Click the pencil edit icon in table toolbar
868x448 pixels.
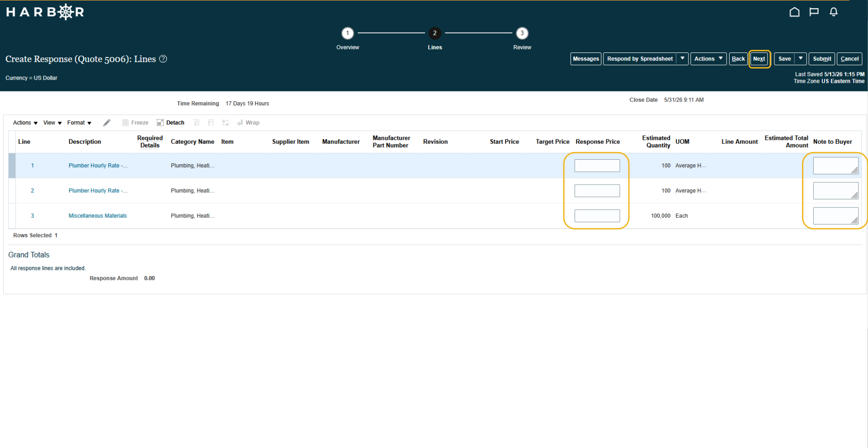point(107,123)
